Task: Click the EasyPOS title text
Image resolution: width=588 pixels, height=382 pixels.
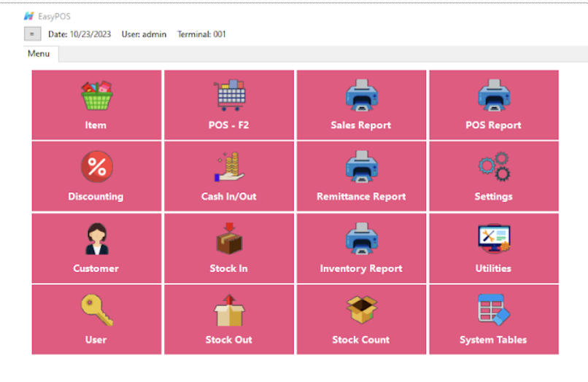Action: click(x=55, y=17)
